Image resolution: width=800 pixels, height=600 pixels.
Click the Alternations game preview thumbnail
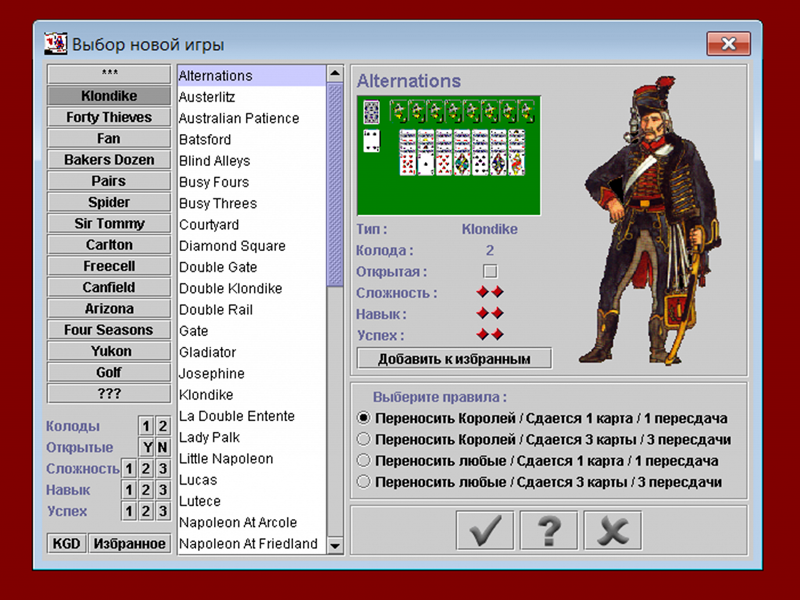449,155
